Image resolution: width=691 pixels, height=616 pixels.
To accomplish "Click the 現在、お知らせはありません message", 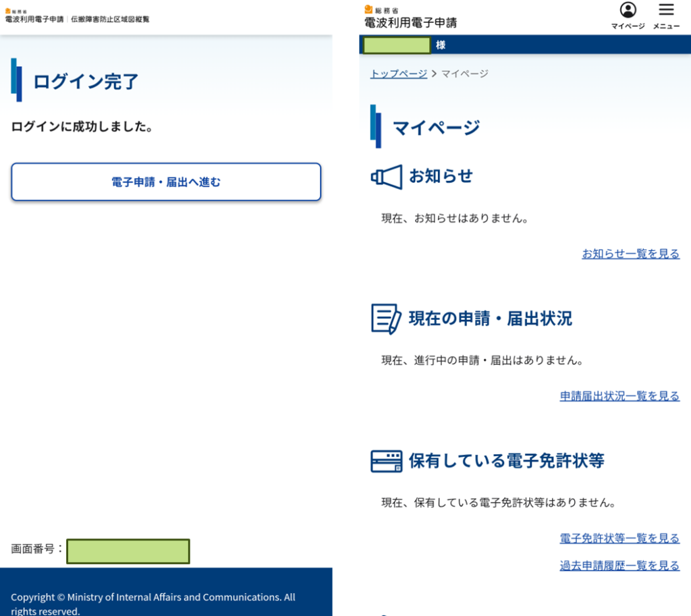I will click(454, 219).
